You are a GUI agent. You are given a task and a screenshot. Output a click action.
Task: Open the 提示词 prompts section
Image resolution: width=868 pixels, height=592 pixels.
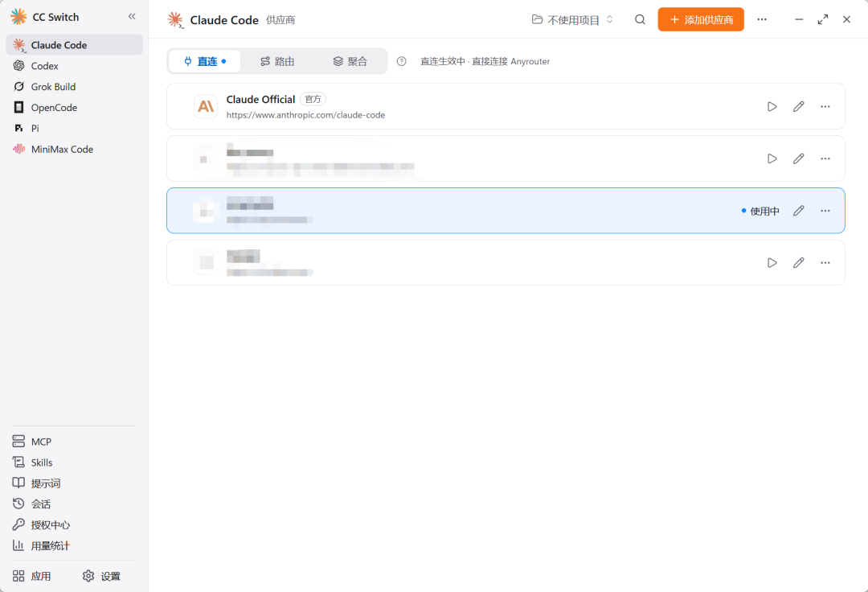74,483
